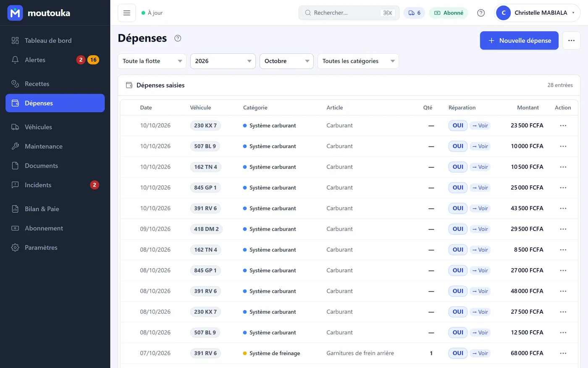Click Voir link in 23 500 FCFA row
This screenshot has width=588, height=368.
[x=480, y=125]
